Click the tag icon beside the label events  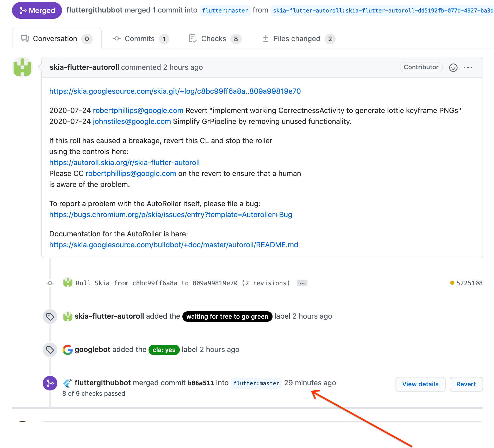pos(50,317)
